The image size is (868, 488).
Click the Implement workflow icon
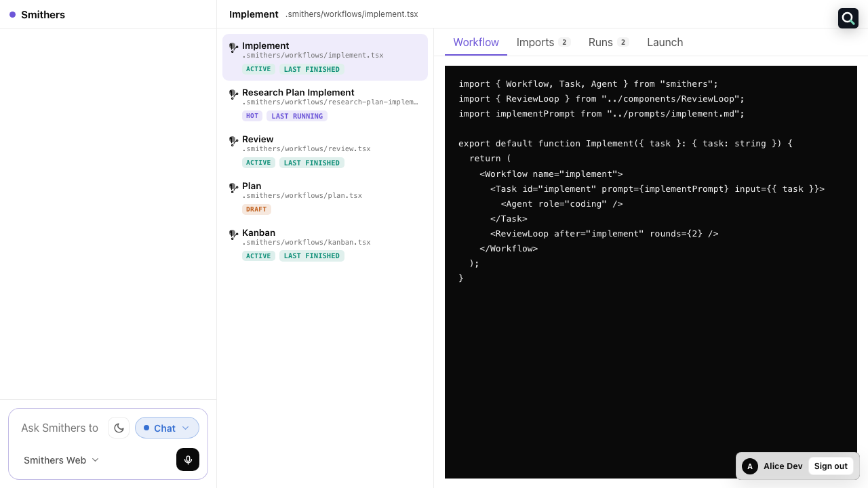point(233,47)
